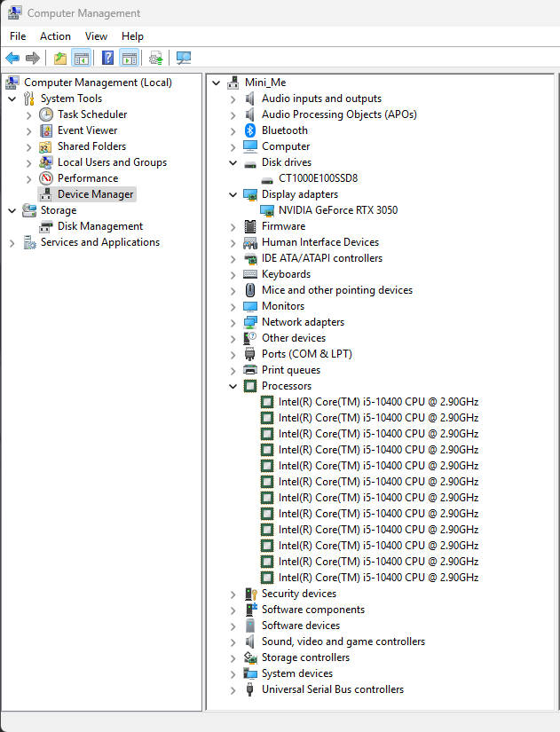The height and width of the screenshot is (732, 560).
Task: Expand the Network adapters category
Action: [233, 322]
